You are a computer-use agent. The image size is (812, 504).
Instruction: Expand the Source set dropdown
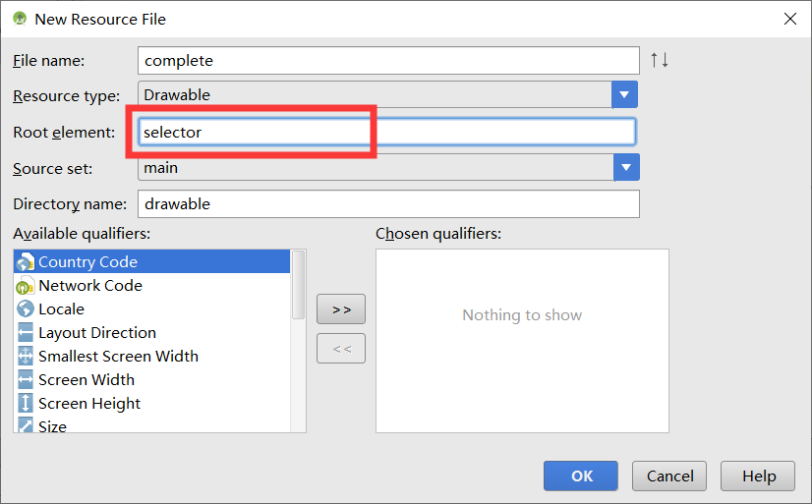(626, 168)
